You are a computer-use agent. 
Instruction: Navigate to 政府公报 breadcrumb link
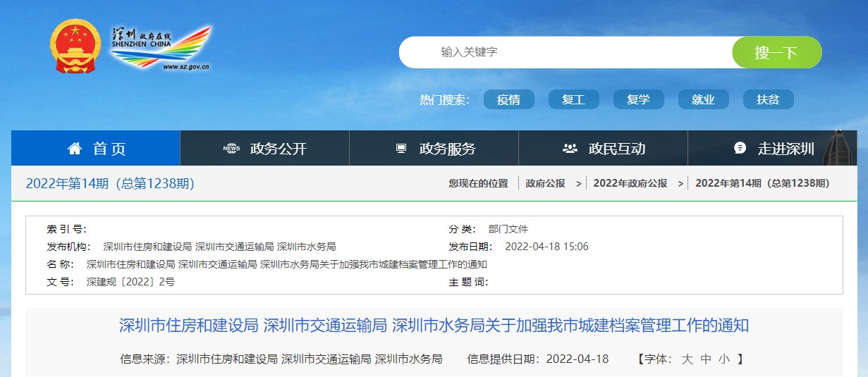tap(545, 183)
